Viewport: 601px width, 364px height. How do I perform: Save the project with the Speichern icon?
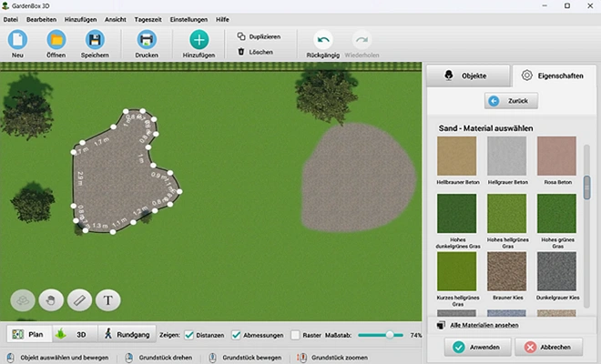pyautogui.click(x=96, y=40)
